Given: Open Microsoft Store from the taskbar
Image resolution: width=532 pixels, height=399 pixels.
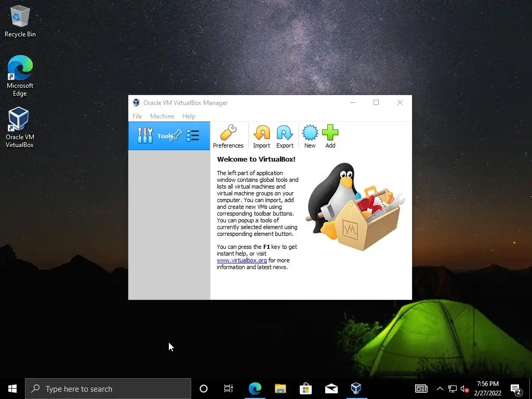Looking at the screenshot, I should coord(305,389).
